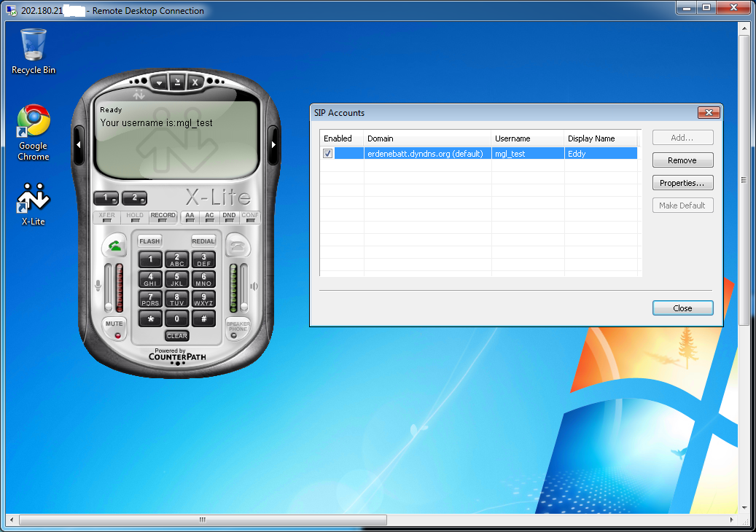756x532 pixels.
Task: Tap the pound key on keypad
Action: [203, 318]
